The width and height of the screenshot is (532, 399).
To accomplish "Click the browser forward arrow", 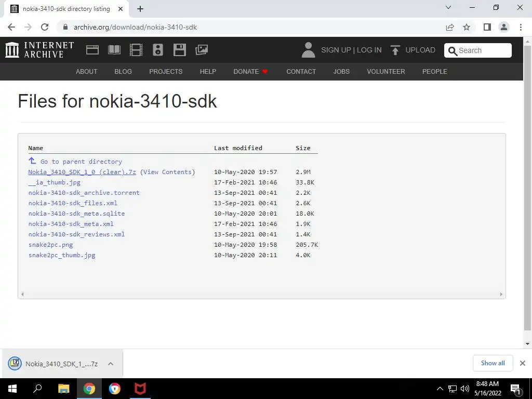I will coord(28,27).
